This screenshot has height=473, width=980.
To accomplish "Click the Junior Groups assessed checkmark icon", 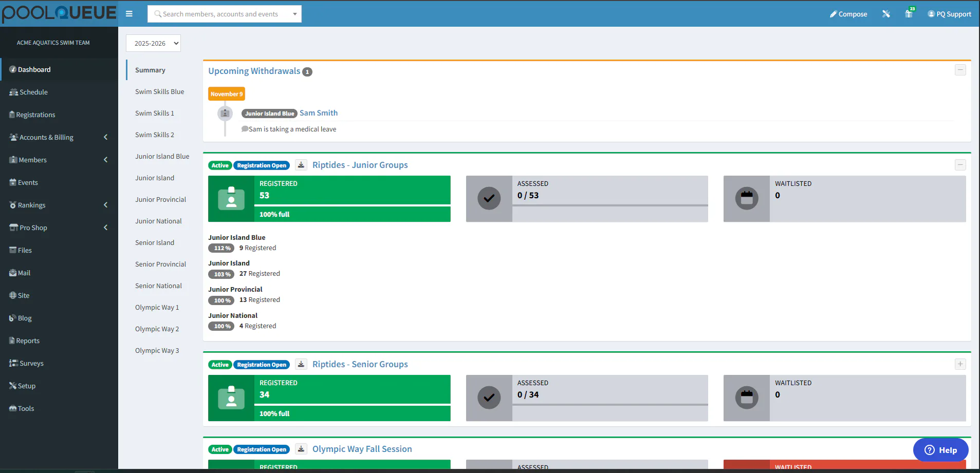I will (489, 198).
